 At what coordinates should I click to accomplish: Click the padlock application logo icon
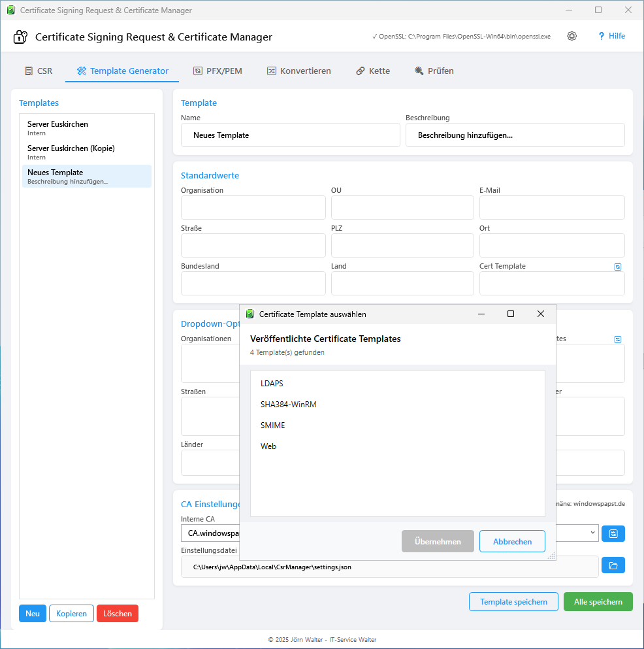(x=20, y=37)
